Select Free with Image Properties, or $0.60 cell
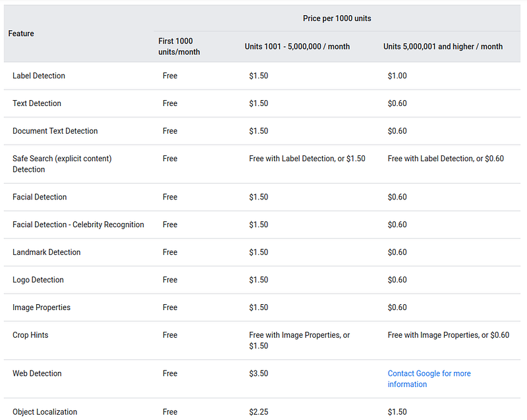 pyautogui.click(x=449, y=335)
